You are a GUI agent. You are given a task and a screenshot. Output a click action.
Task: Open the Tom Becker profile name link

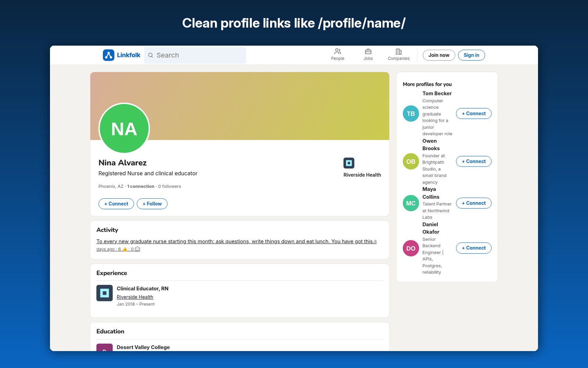tap(437, 93)
